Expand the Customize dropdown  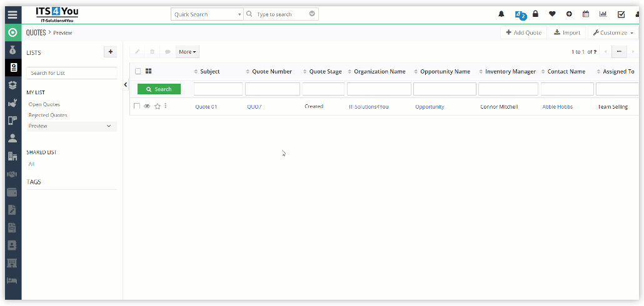click(x=613, y=32)
